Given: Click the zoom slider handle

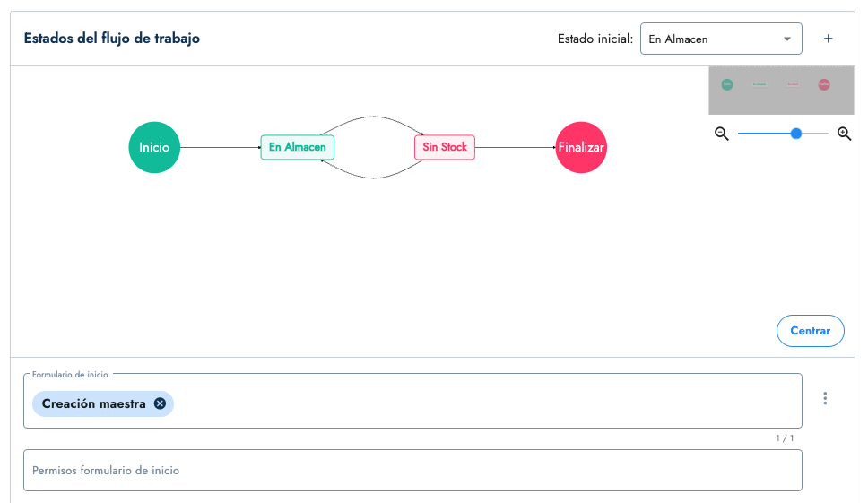Looking at the screenshot, I should [795, 134].
